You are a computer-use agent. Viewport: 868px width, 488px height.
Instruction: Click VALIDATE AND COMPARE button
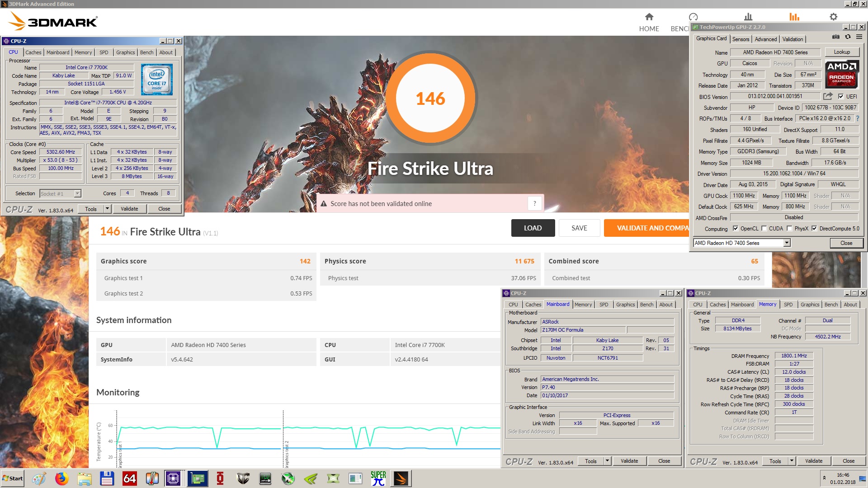coord(646,228)
